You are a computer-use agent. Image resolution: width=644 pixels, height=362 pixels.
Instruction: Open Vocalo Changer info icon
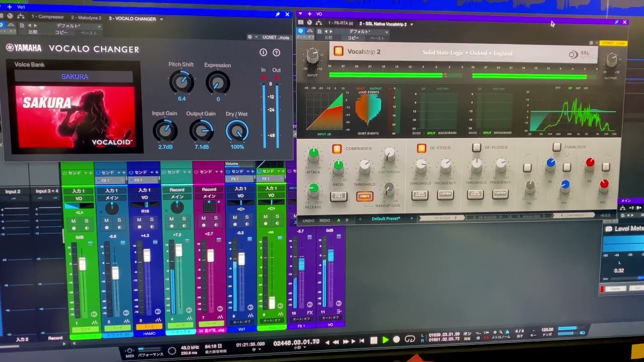click(x=263, y=52)
